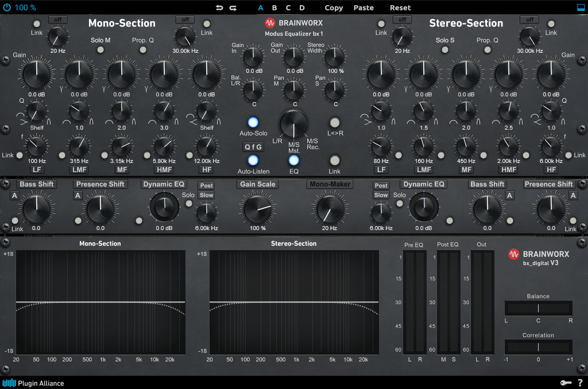Screen dimensions: 588x389
Task: Click the Balance meter display
Action: [538, 308]
